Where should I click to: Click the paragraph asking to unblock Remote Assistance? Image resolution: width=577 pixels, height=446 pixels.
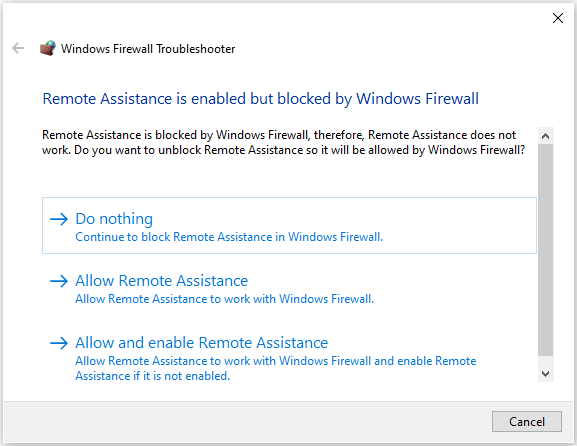pos(283,142)
